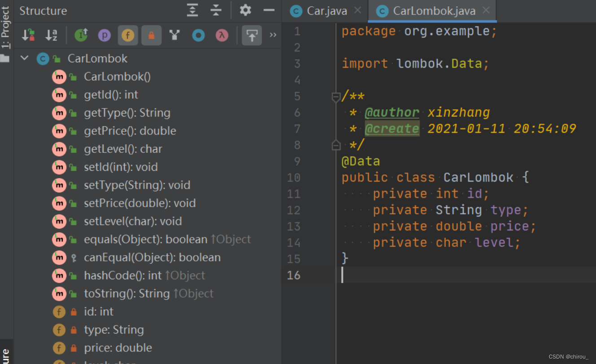
Task: Select CarLombok() constructor in Structure
Action: click(118, 77)
